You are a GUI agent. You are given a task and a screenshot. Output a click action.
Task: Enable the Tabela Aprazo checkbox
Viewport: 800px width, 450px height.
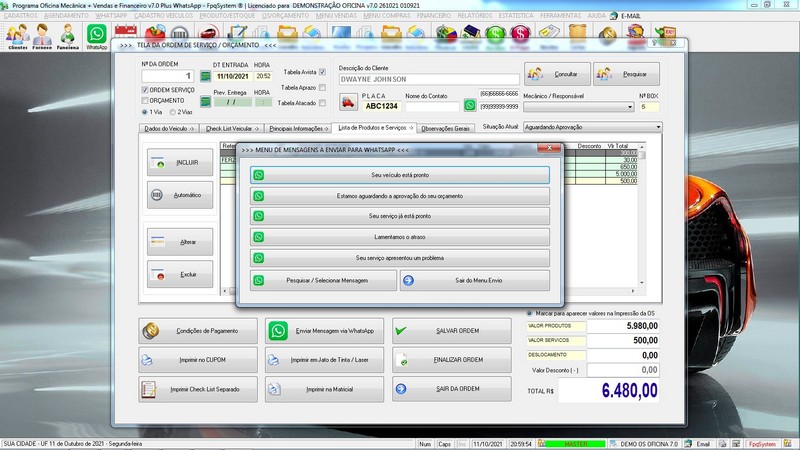tap(322, 88)
